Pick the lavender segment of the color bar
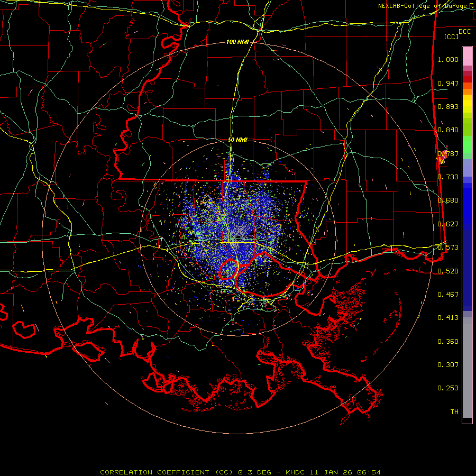The width and height of the screenshot is (476, 476). point(467,168)
